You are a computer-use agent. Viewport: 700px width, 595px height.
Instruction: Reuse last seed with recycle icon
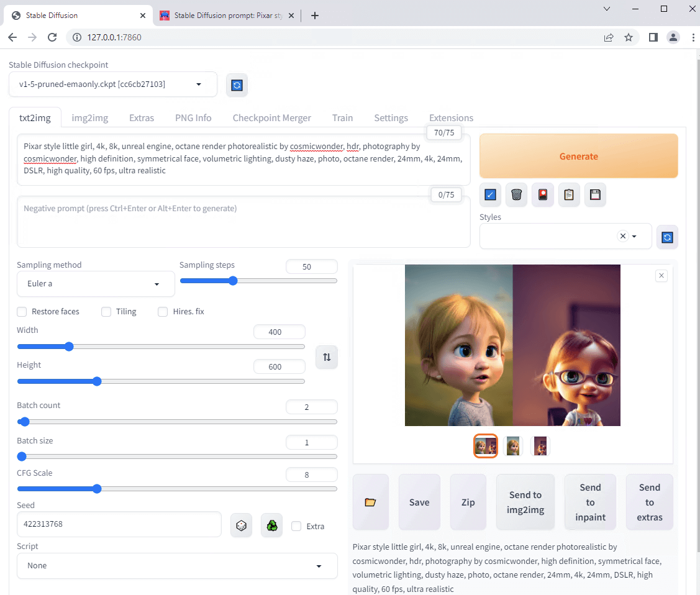point(272,525)
